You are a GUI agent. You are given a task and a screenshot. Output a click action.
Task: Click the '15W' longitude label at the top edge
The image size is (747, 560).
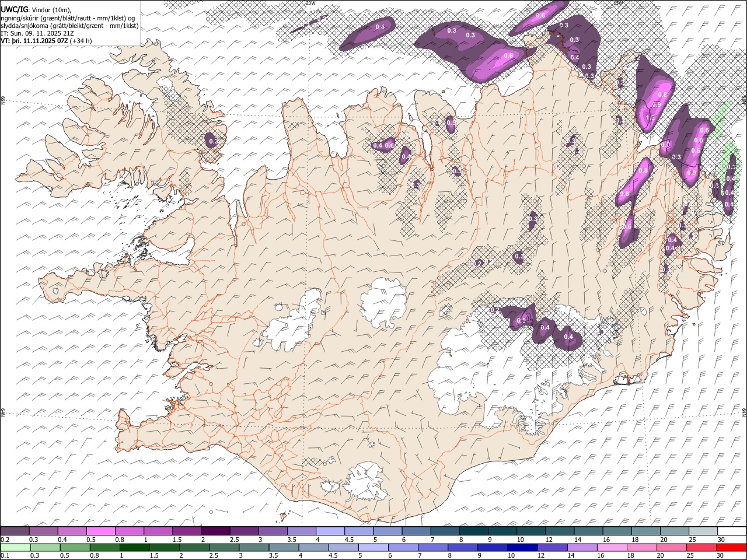point(619,3)
